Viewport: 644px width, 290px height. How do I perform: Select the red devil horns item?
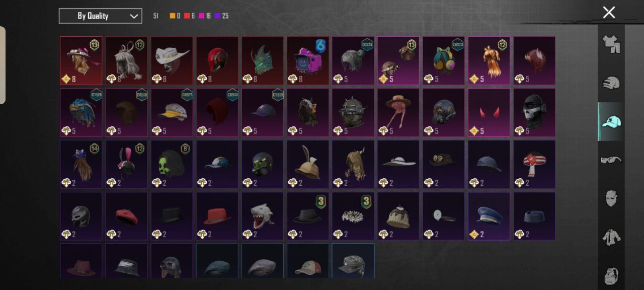tap(489, 113)
